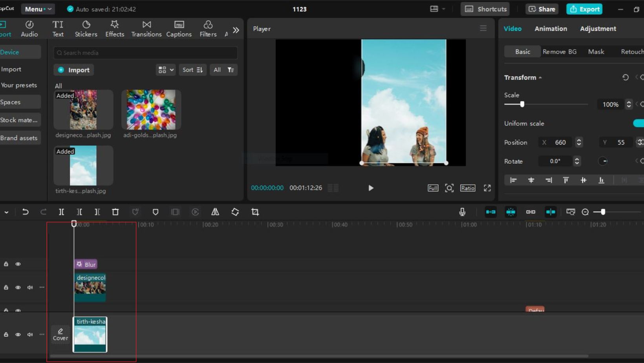The image size is (644, 363).
Task: Click the Scale 100% stepper arrows
Action: (x=629, y=104)
